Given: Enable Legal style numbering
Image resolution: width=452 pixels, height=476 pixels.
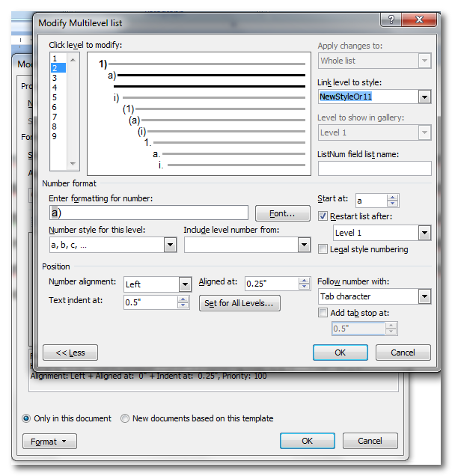Looking at the screenshot, I should (323, 249).
